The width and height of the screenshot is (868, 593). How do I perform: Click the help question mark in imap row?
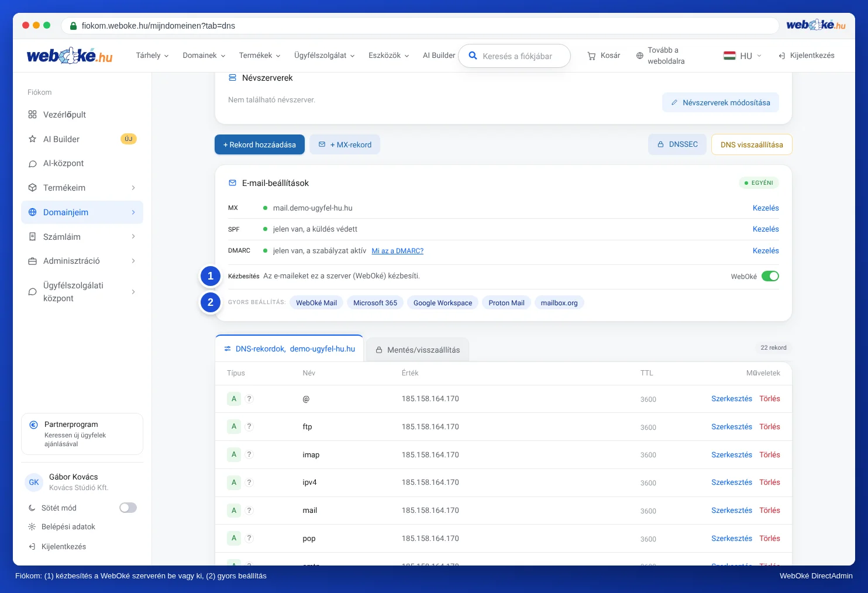click(249, 454)
